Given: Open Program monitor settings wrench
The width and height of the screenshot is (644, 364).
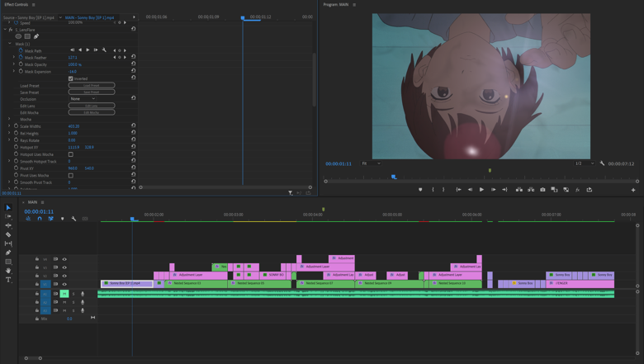Looking at the screenshot, I should pyautogui.click(x=602, y=163).
